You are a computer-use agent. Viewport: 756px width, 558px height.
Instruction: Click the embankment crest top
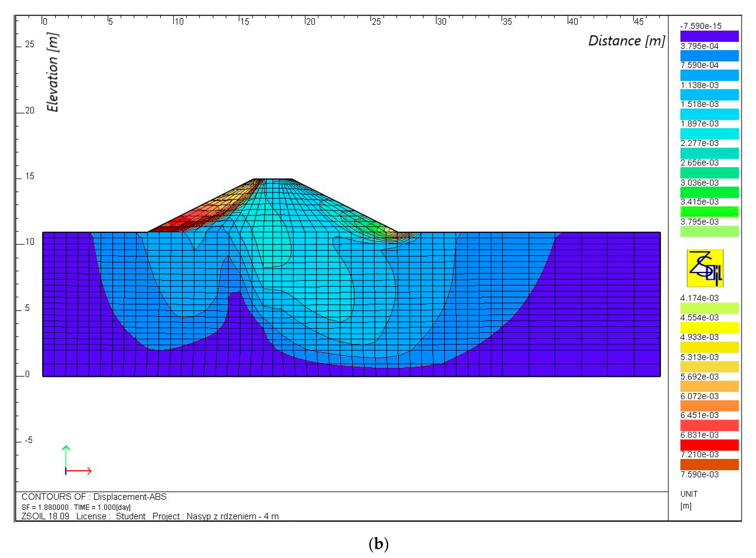272,179
